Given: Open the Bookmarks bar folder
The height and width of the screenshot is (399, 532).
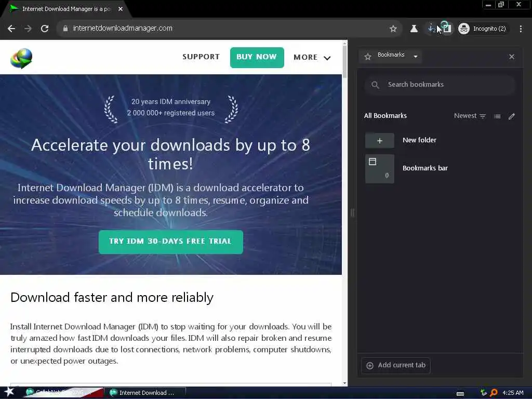Looking at the screenshot, I should pos(440,169).
